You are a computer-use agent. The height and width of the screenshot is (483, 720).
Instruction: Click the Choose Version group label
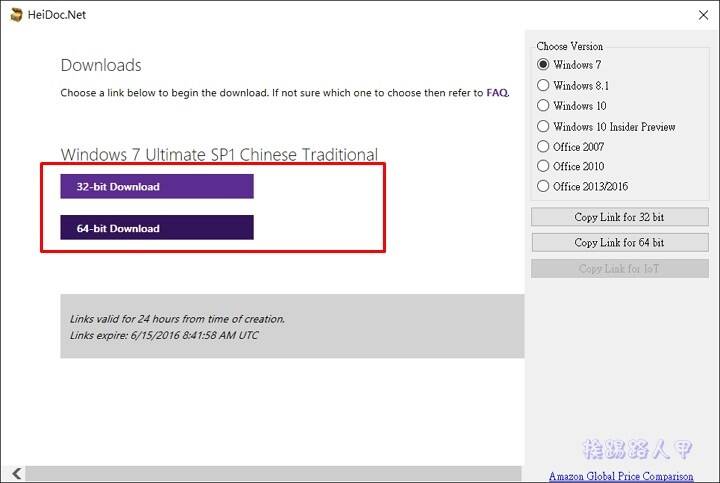(569, 46)
